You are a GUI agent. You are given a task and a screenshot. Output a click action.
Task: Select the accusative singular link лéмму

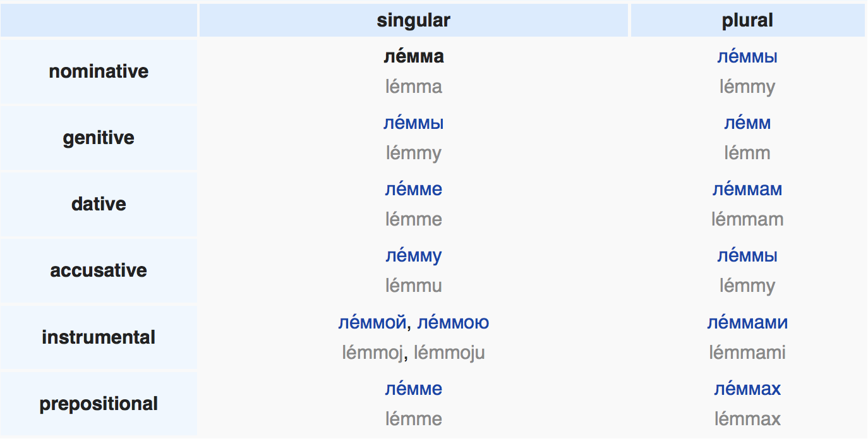pyautogui.click(x=413, y=256)
